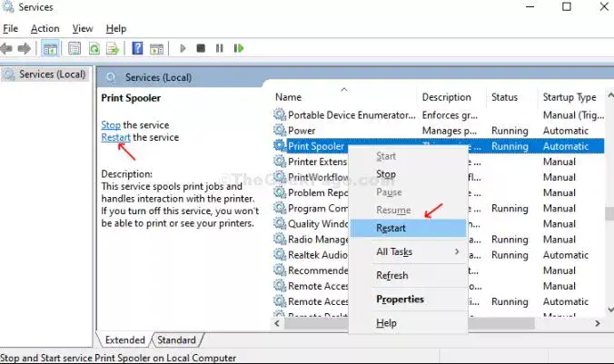Toggle the console tree show/hide icon

click(50, 48)
